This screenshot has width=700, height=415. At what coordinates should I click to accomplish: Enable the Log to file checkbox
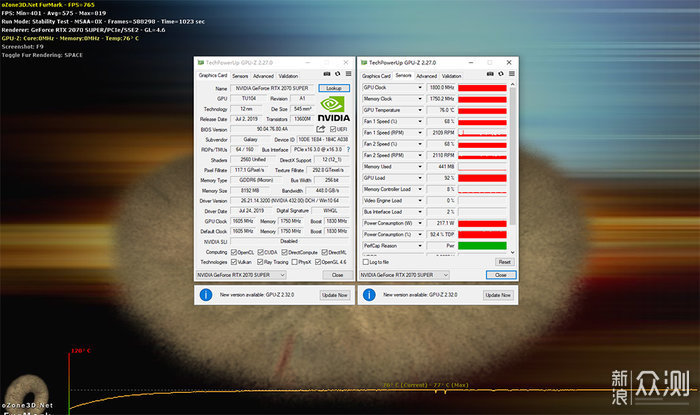point(366,262)
